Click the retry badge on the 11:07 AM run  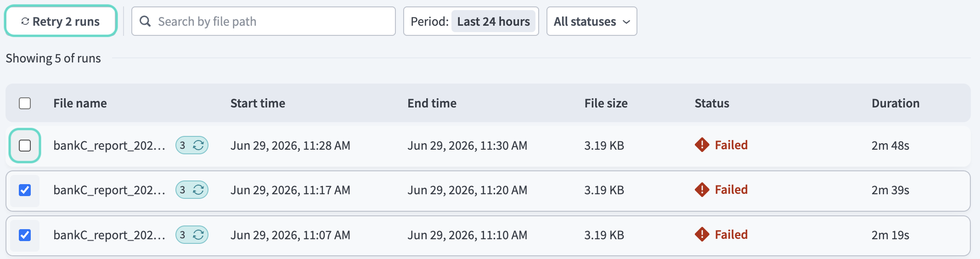(192, 235)
